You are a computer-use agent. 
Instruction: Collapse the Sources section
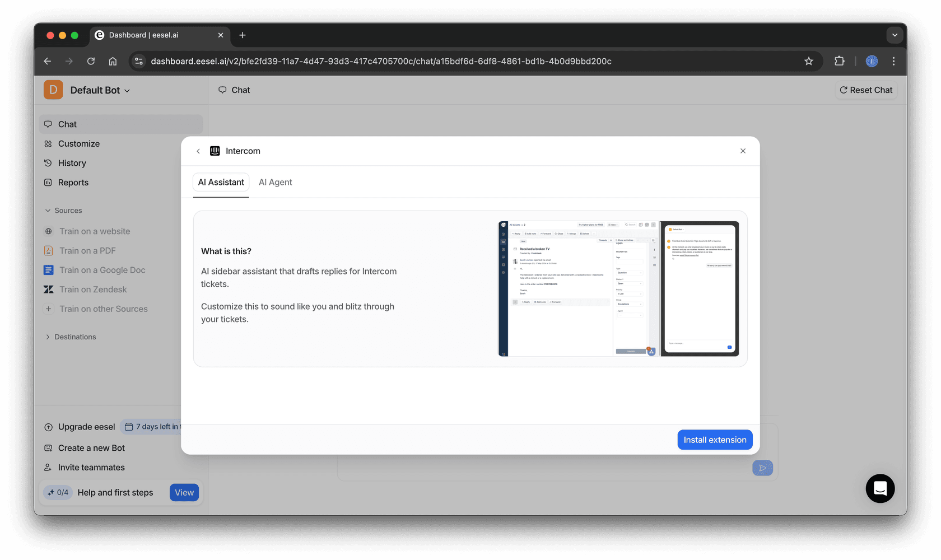tap(63, 211)
